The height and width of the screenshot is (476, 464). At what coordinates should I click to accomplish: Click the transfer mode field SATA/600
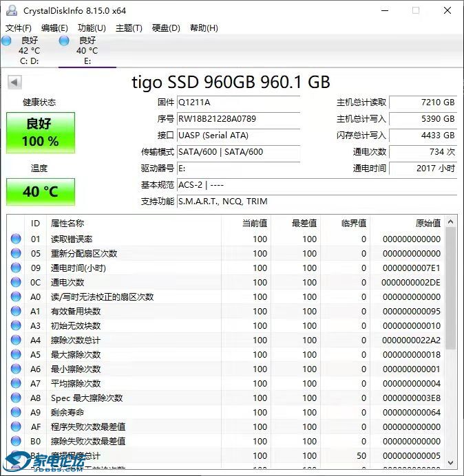pos(238,151)
